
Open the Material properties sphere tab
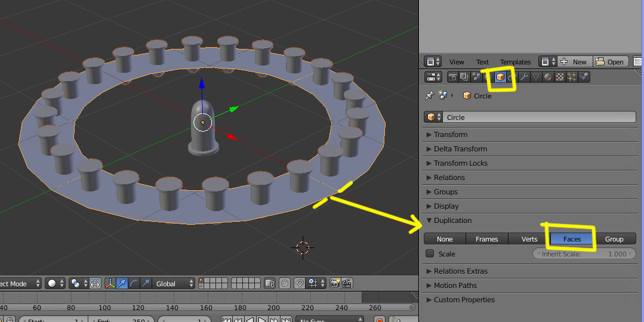(x=547, y=77)
